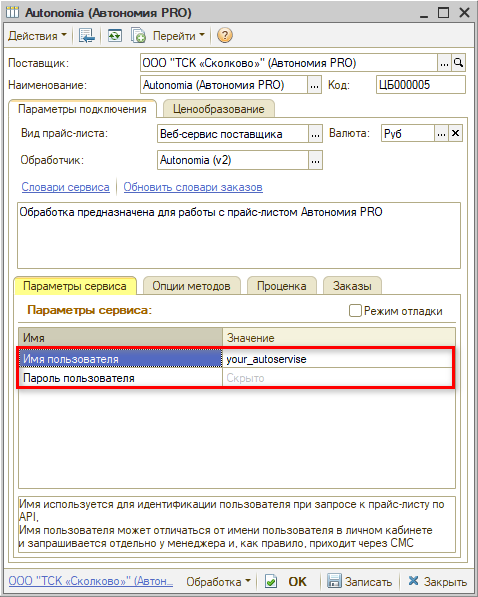Open the Действия dropdown menu
Viewport: 478px width, 597px height.
37,36
